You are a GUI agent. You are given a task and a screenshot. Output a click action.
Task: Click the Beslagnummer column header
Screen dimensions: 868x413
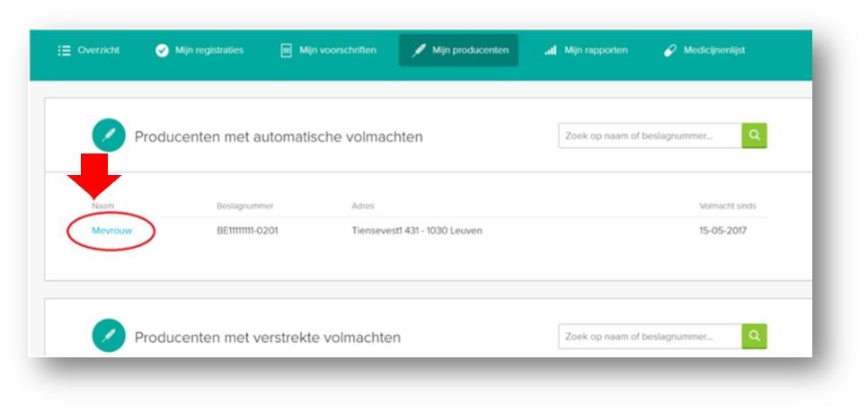pyautogui.click(x=244, y=206)
